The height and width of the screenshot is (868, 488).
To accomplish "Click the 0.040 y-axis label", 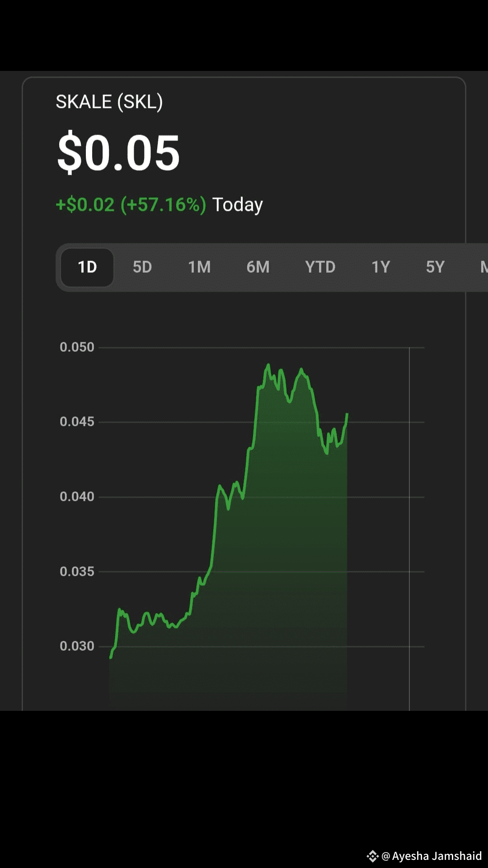I will coord(77,496).
